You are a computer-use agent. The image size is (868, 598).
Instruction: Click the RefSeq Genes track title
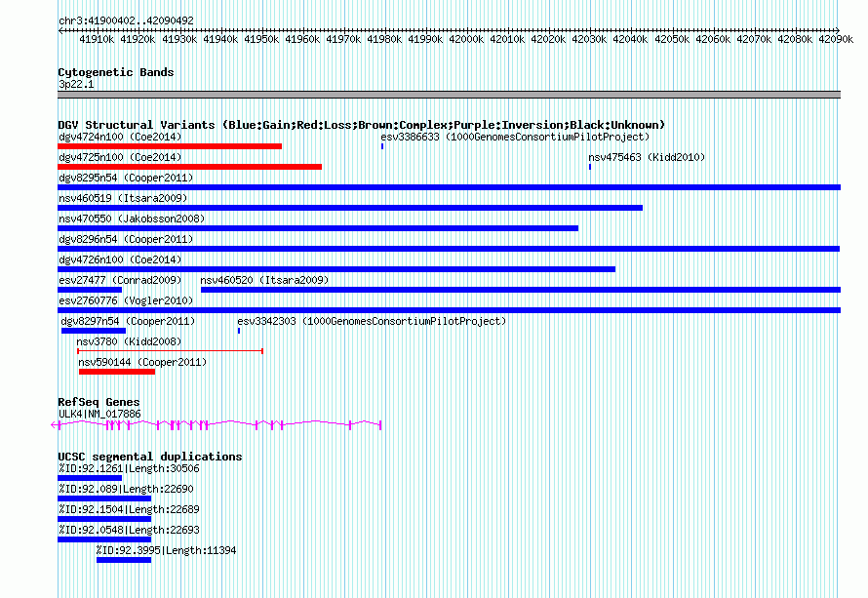[99, 402]
